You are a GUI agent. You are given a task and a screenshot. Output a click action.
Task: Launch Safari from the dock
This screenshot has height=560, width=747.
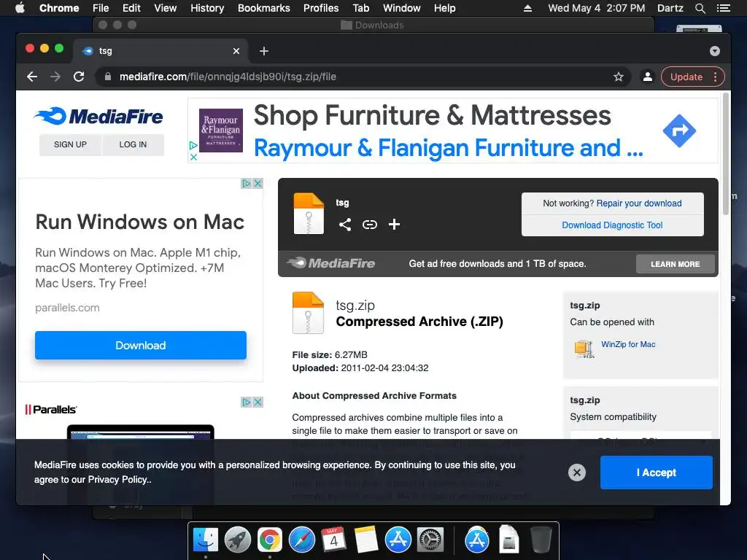[301, 540]
